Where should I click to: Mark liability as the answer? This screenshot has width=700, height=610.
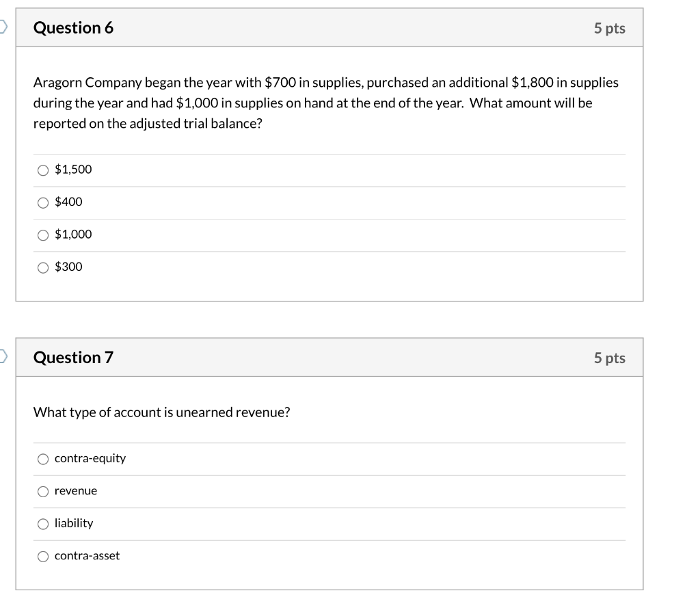tap(43, 524)
